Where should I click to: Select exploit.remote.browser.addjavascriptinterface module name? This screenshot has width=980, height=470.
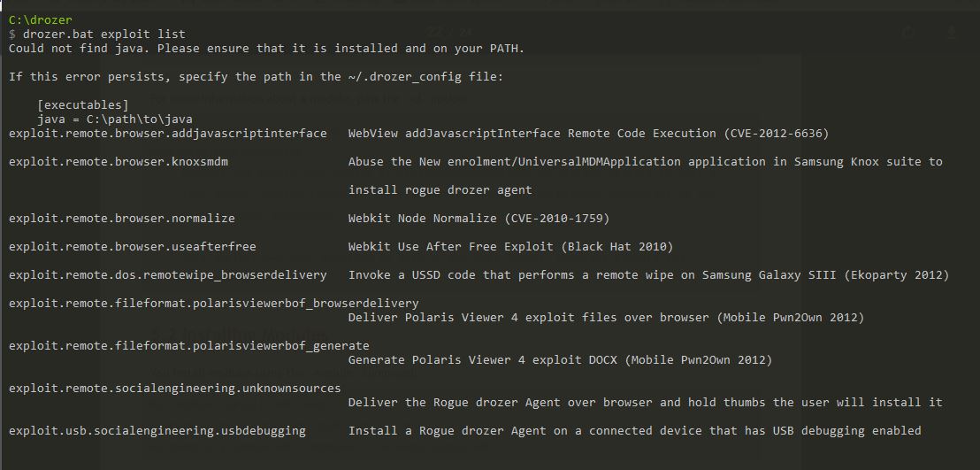[x=167, y=133]
